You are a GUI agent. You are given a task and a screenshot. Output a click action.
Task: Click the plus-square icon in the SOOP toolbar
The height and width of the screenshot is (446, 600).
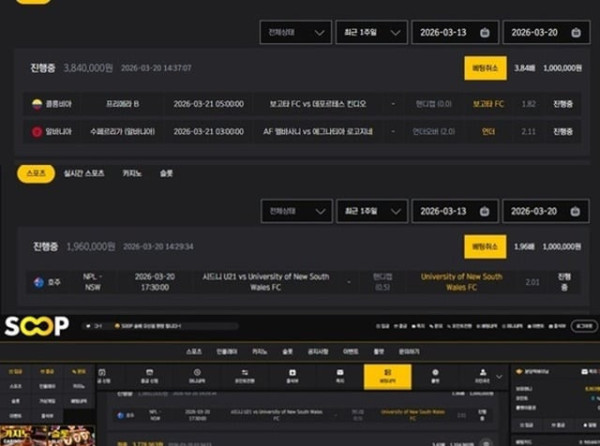(292, 373)
